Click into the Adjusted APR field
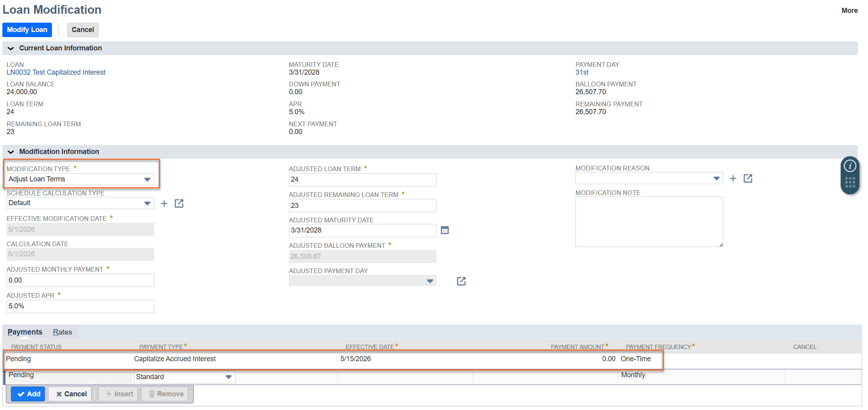Screen dimensions: 868x410 coord(80,306)
